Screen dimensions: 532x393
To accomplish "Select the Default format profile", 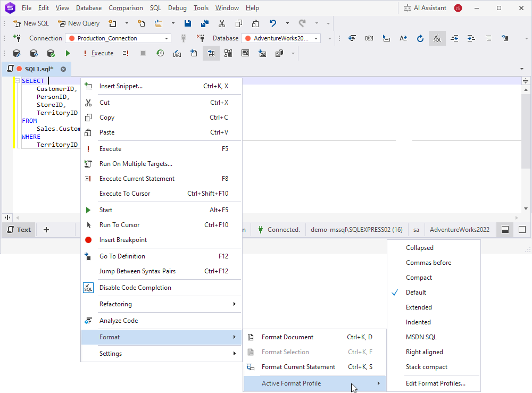I will click(x=415, y=292).
